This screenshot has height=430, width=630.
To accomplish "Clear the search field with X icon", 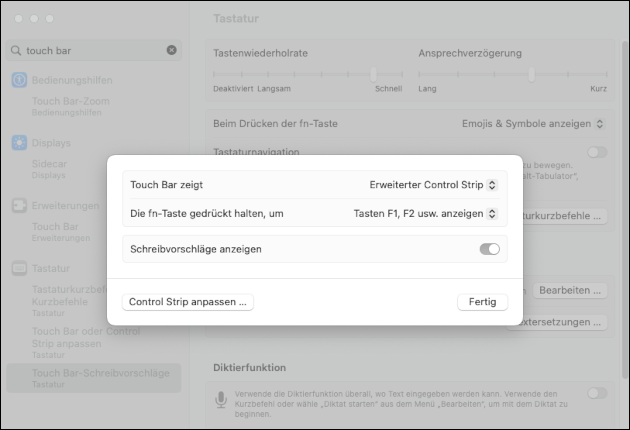I will (x=171, y=50).
